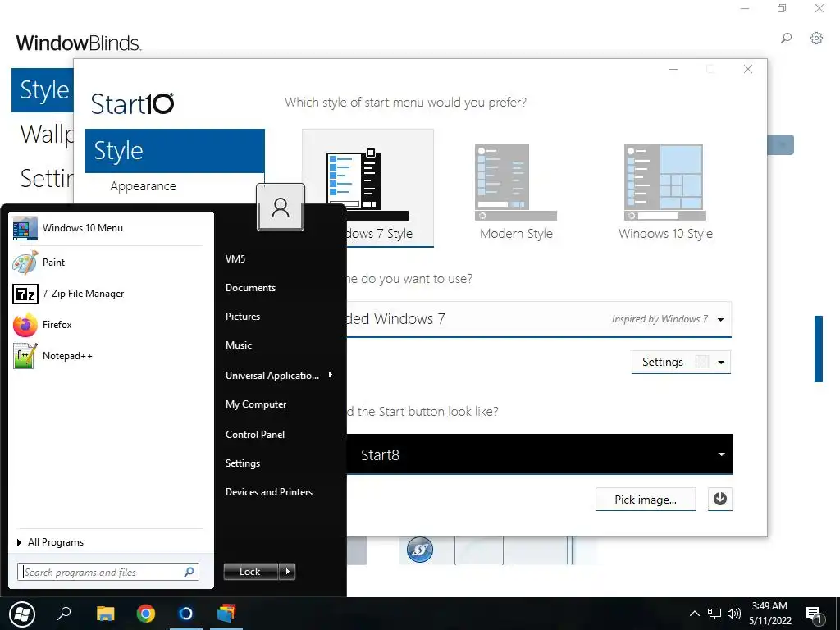
Task: Switch to Start10 taskbar app icon
Action: point(186,614)
